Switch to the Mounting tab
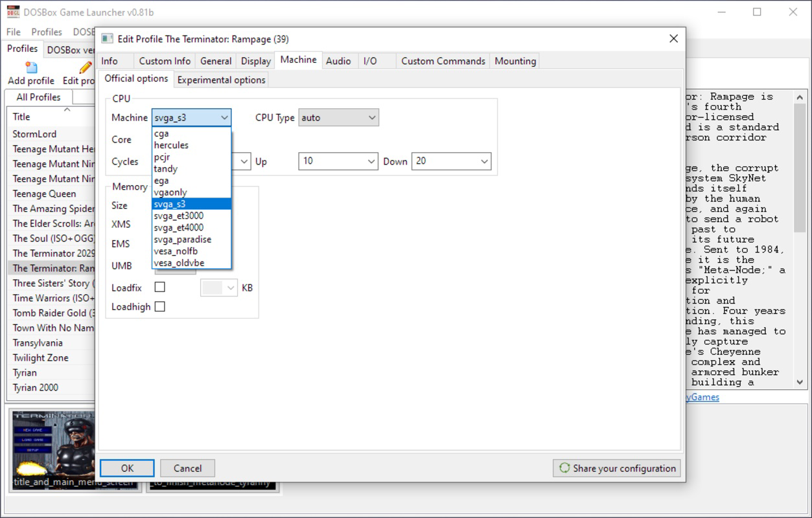 515,61
